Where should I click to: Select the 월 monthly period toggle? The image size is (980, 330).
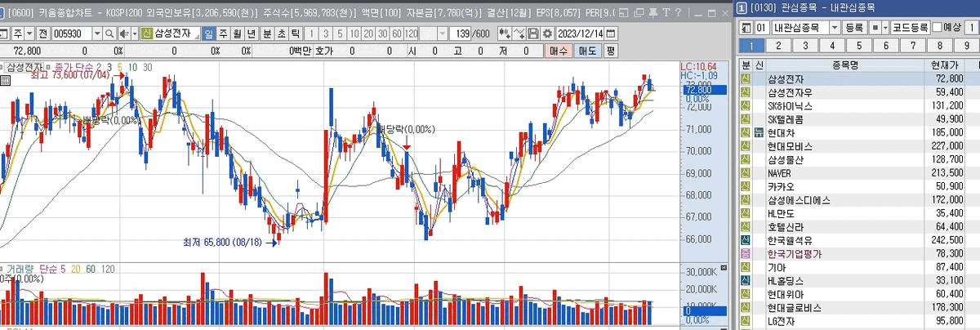point(237,33)
